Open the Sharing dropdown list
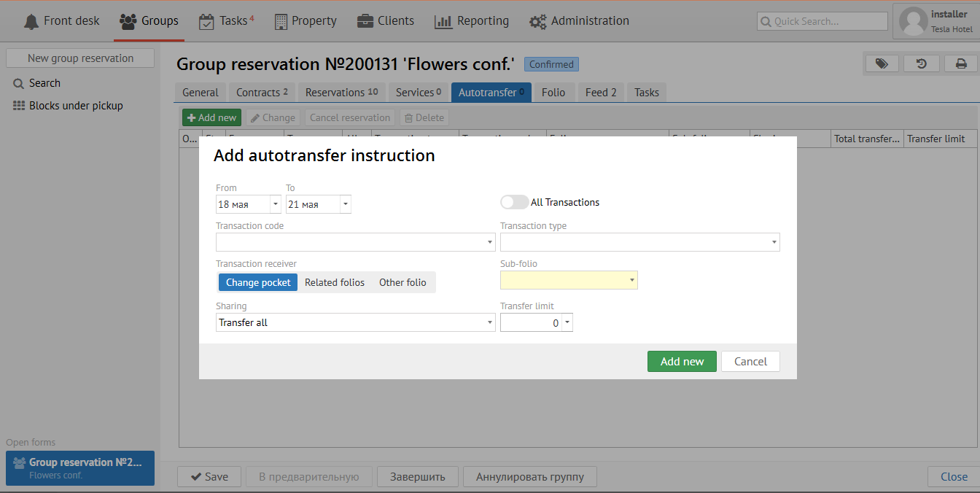980x493 pixels. (490, 322)
